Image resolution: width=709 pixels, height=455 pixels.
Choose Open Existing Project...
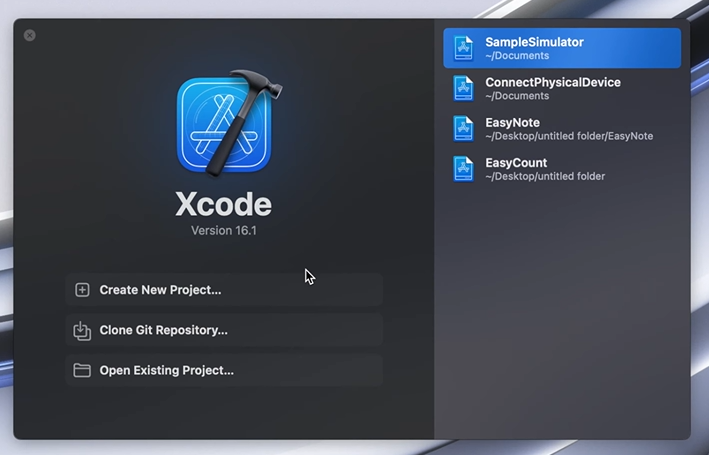(x=224, y=370)
